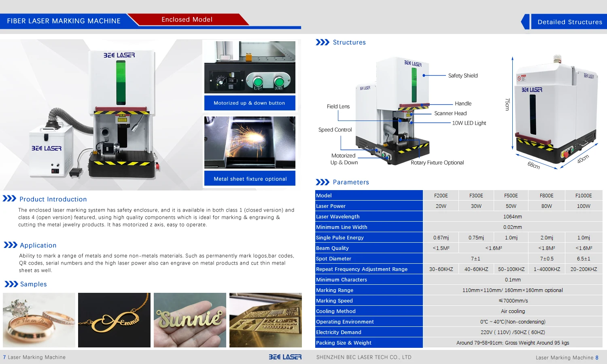Click the 30-60KHZ frequency cell
Screen dimensions: 607x364
click(x=441, y=269)
